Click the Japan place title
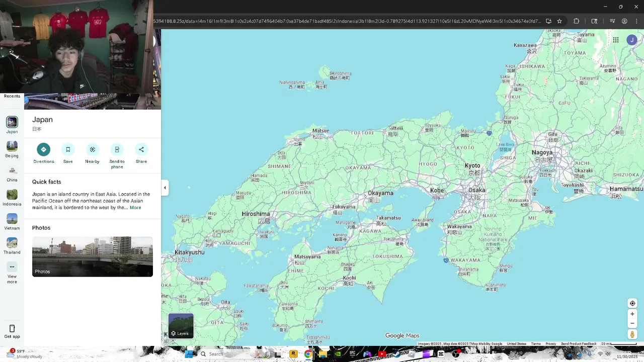This screenshot has height=362, width=644. (x=42, y=120)
